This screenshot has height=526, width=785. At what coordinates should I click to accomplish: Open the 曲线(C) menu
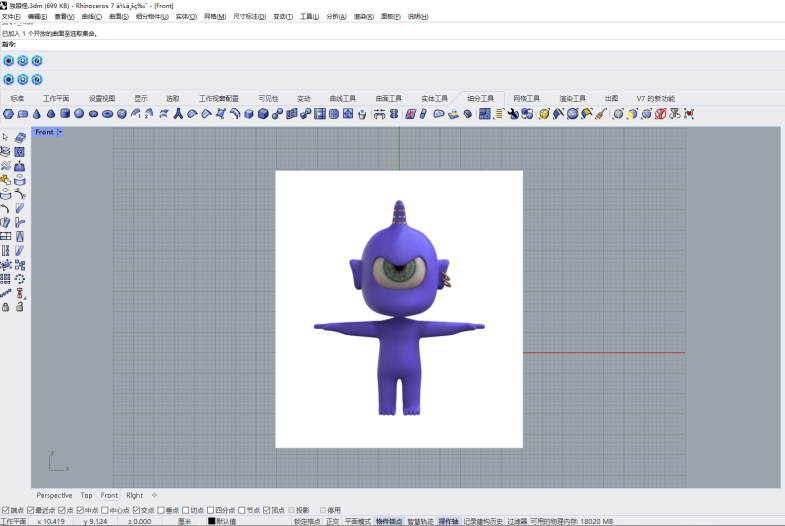pos(90,17)
